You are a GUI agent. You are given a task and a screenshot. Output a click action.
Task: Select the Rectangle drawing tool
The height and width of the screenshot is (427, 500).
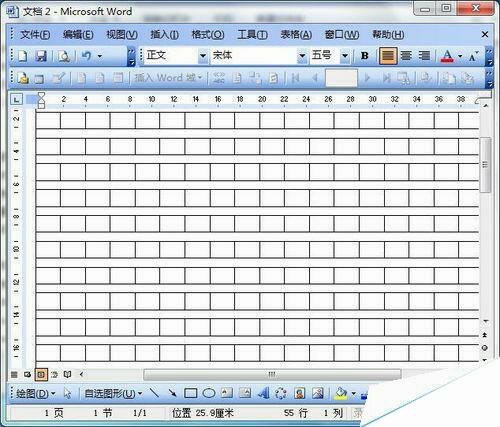(191, 393)
